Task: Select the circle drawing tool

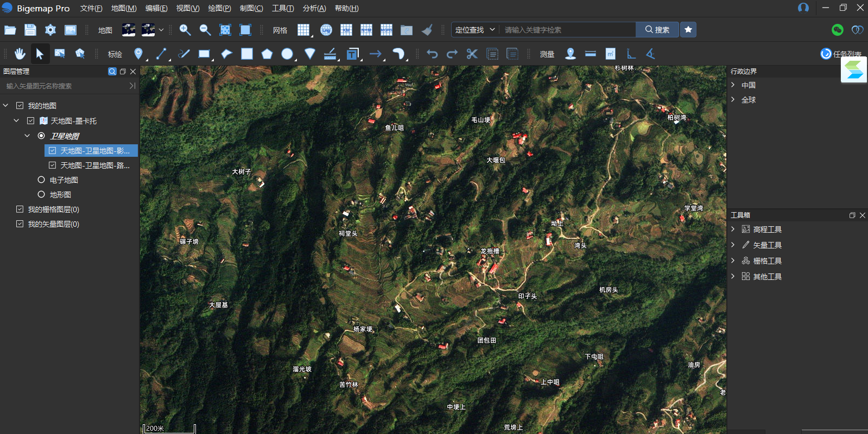Action: [287, 54]
